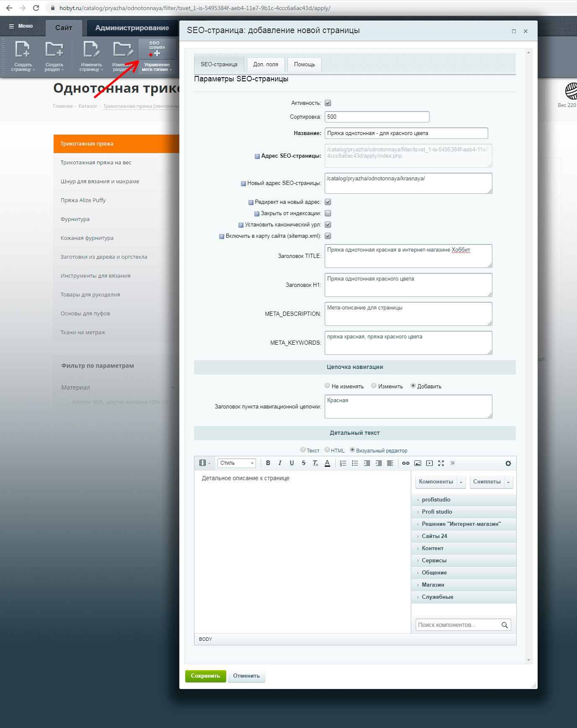Select the Изменить radio button
This screenshot has height=728, width=577.
(374, 386)
